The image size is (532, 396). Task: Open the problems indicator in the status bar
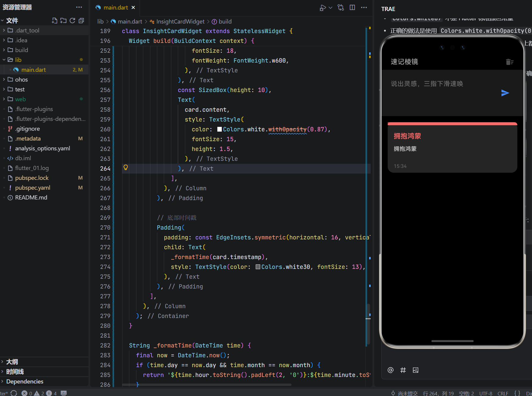[39, 393]
